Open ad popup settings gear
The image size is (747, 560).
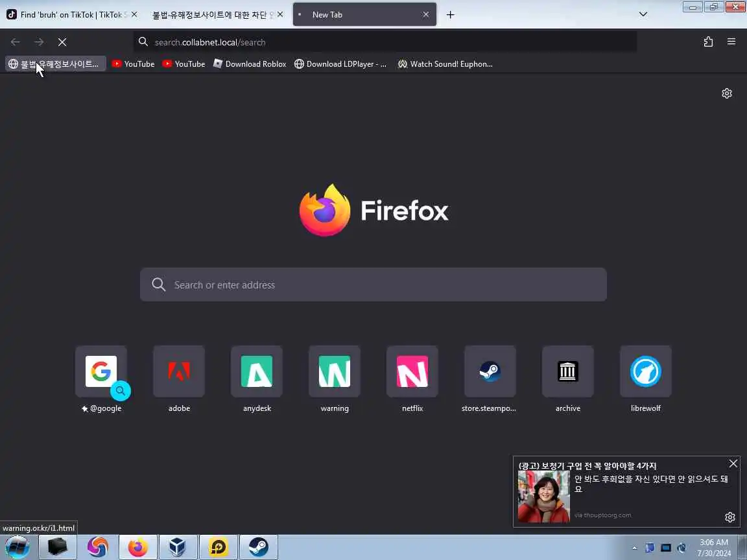coord(730,517)
